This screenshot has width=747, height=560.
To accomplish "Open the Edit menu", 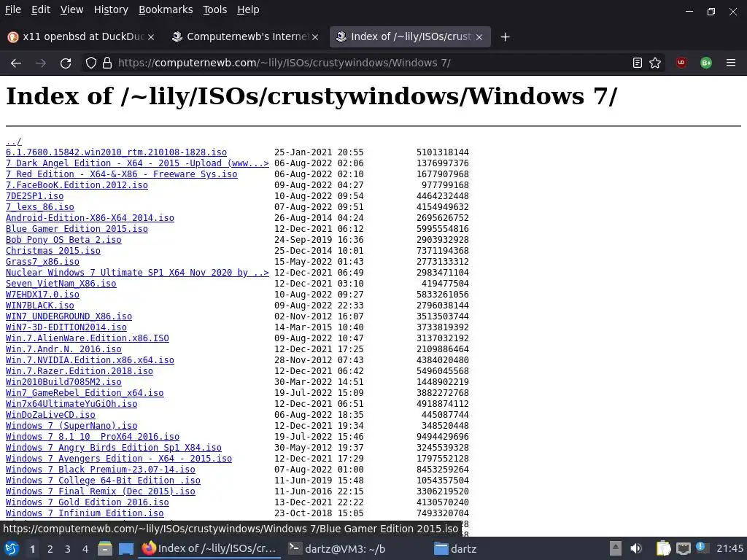I will point(41,9).
